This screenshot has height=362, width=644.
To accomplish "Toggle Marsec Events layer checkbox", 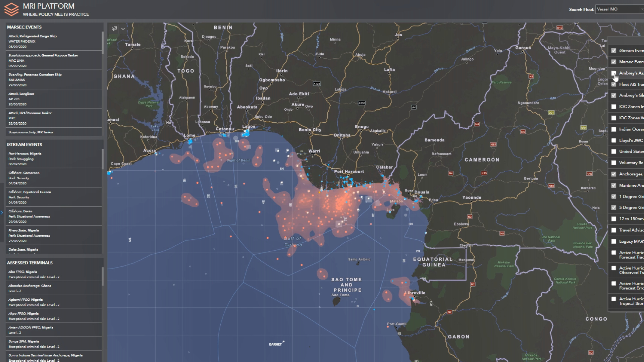I will click(x=613, y=62).
